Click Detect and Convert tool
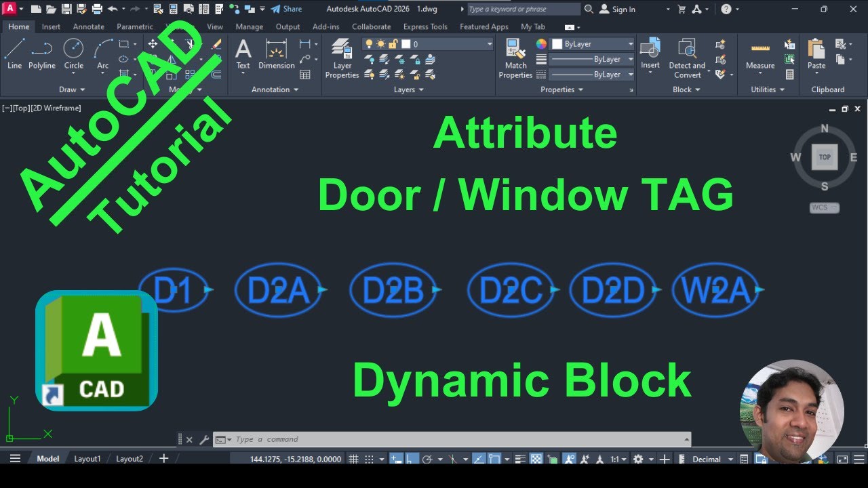Screen dimensions: 868x488 point(687,59)
